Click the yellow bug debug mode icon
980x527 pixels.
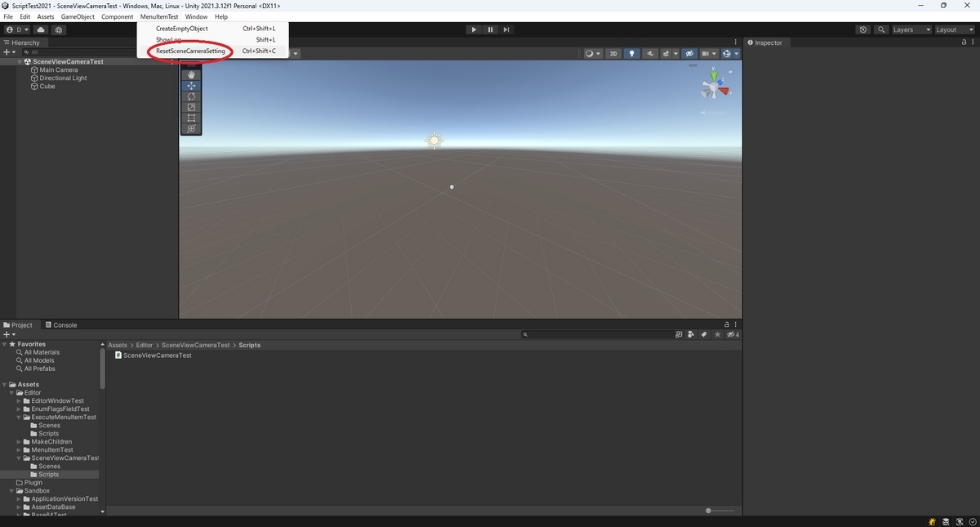pos(932,521)
